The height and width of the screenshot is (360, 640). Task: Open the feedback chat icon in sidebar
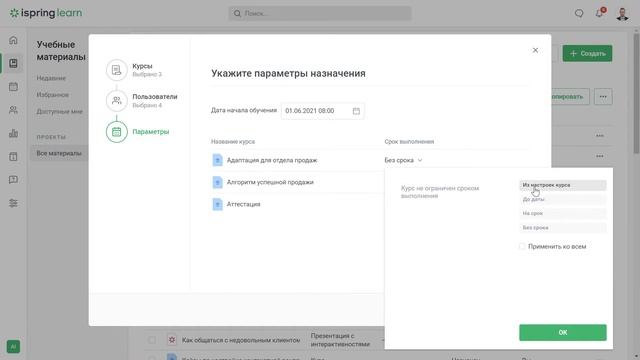coord(13,180)
